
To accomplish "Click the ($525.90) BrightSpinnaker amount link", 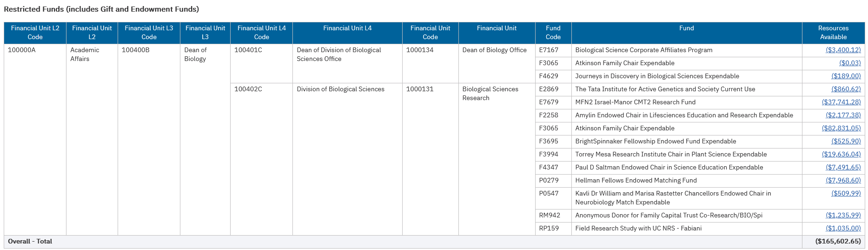I will 846,141.
